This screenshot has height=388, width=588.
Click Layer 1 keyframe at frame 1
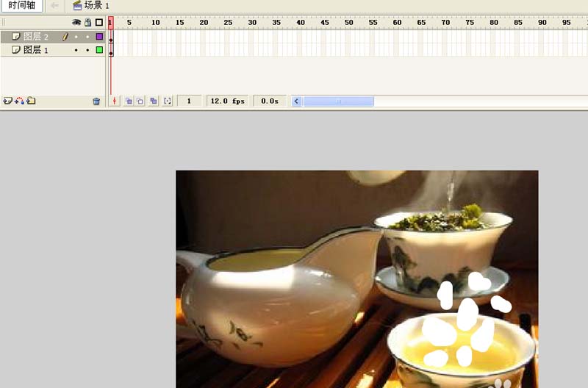111,50
